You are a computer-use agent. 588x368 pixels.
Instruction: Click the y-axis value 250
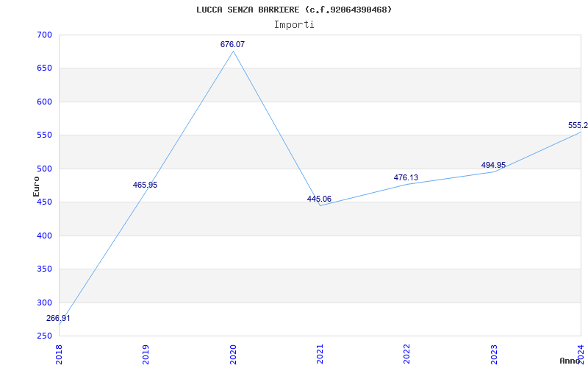pyautogui.click(x=44, y=336)
